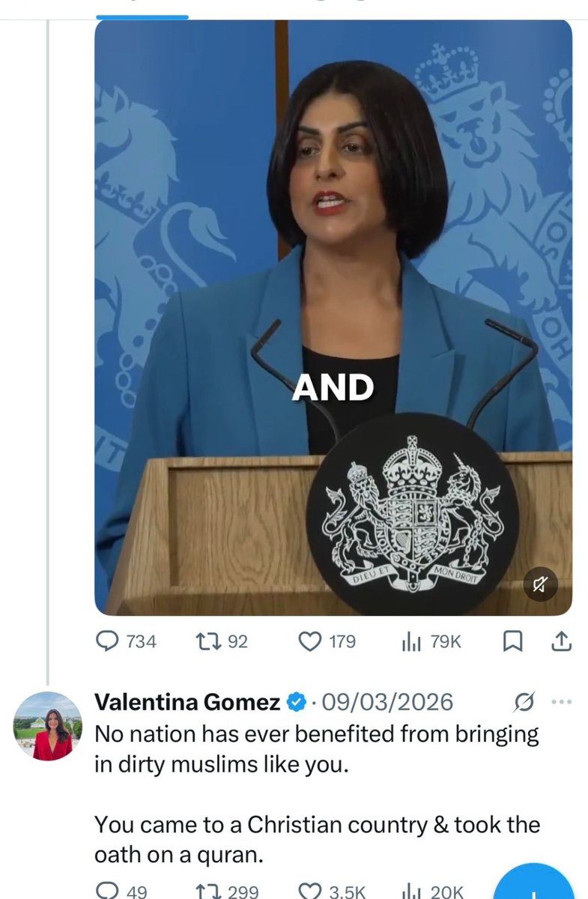Image resolution: width=588 pixels, height=899 pixels.
Task: Open Valentina Gomez's profile via her name
Action: 187,702
